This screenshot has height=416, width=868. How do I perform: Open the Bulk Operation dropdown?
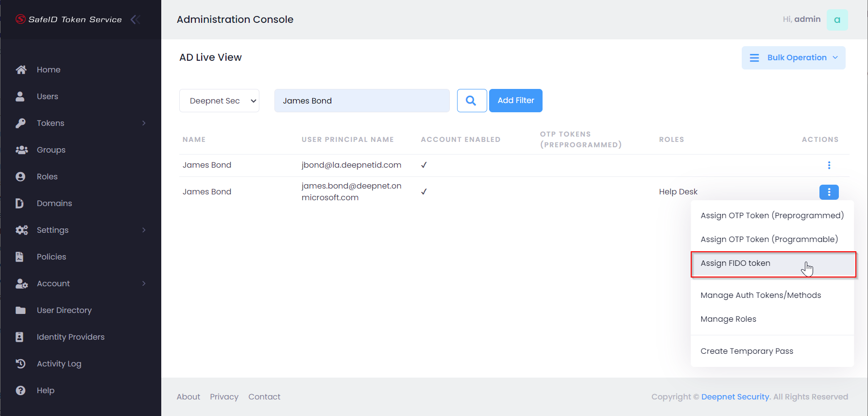793,58
